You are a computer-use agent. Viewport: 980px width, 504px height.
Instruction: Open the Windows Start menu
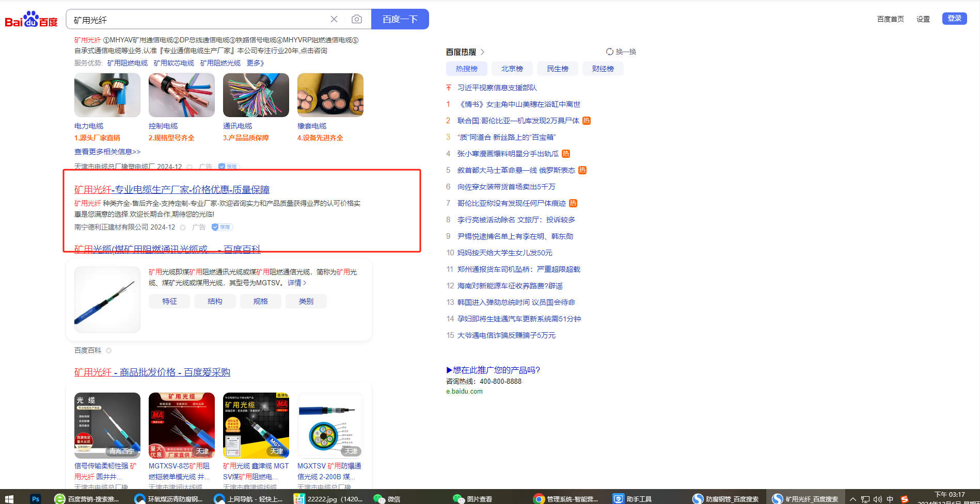point(9,499)
